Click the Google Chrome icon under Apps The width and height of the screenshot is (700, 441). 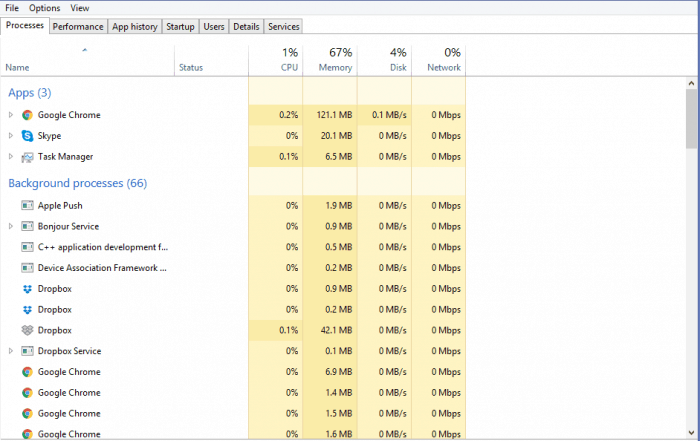[27, 115]
